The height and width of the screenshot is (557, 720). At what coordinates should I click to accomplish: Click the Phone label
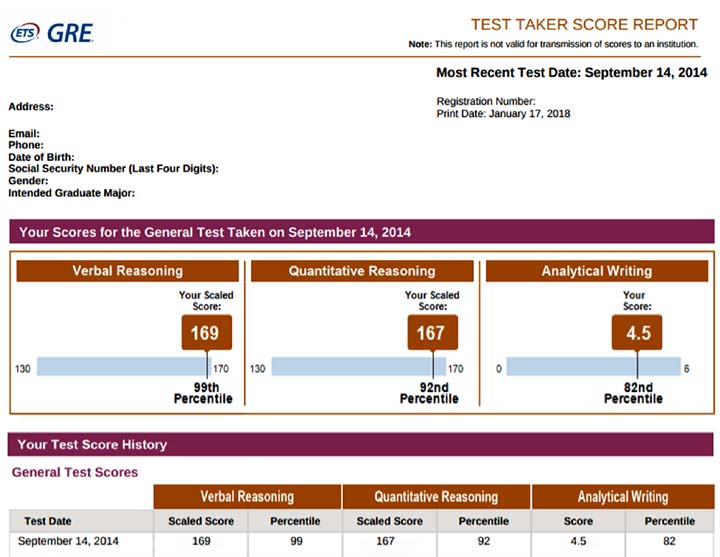(26, 145)
